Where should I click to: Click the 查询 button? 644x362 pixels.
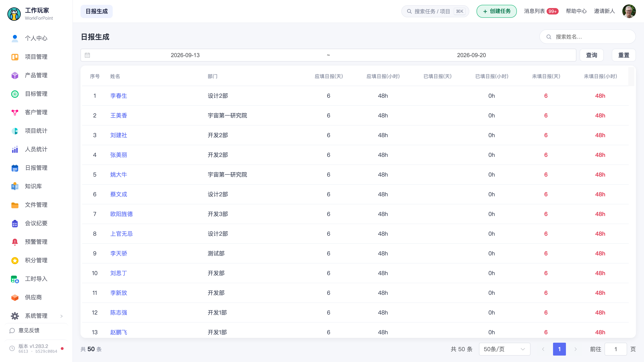(x=591, y=55)
